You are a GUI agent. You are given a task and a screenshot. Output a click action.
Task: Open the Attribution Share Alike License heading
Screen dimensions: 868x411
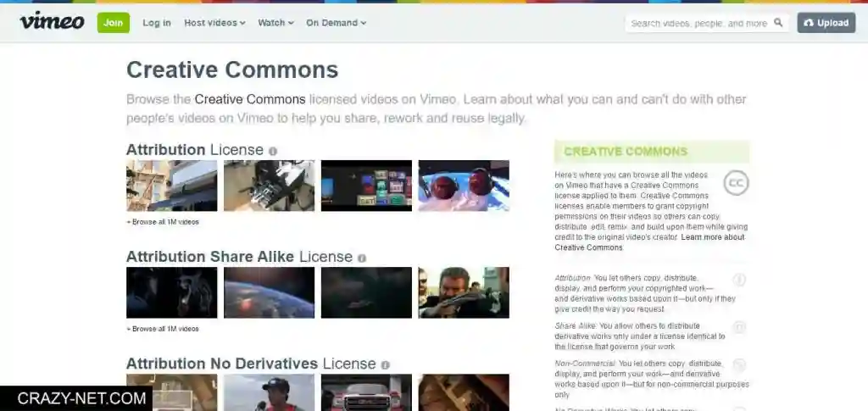click(x=239, y=257)
